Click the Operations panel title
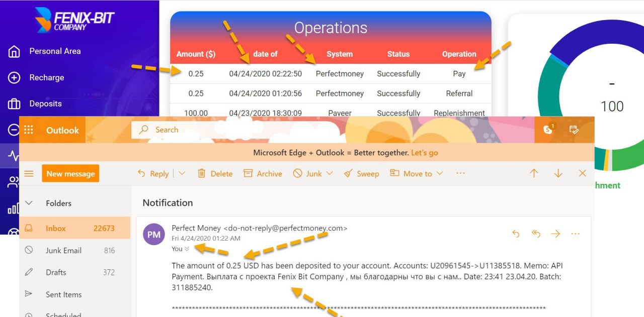Screen dimensions: 644x317 331,28
